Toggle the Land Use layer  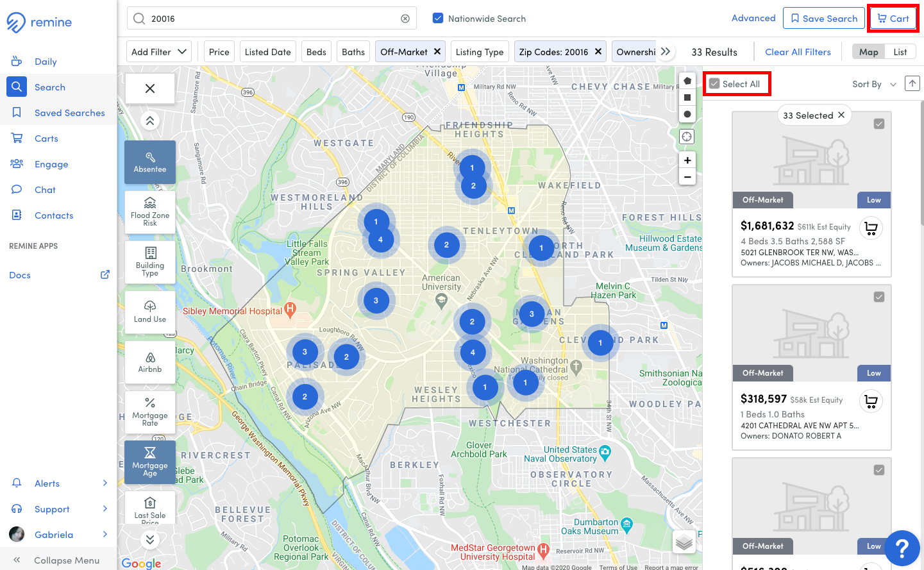coord(150,312)
